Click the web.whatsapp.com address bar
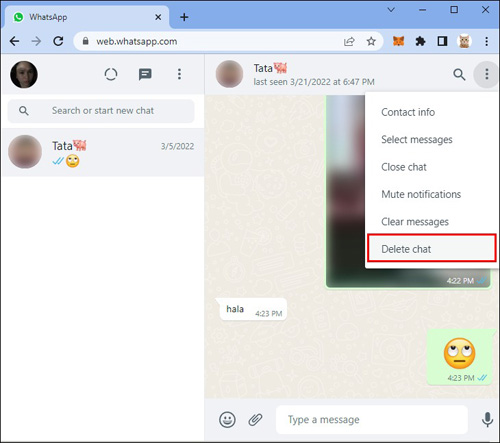Viewport: 500px width, 443px height. [228, 41]
